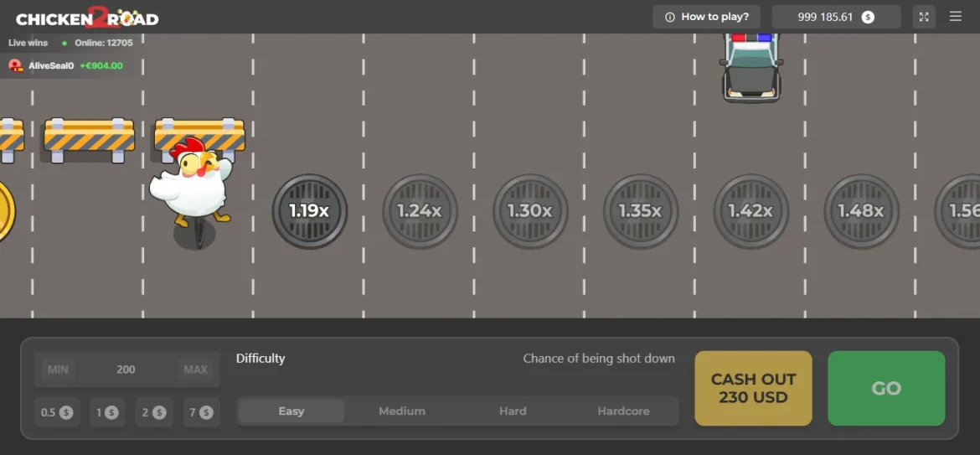Click the Difficulty label
Screen dimensions: 980x455
click(260, 359)
